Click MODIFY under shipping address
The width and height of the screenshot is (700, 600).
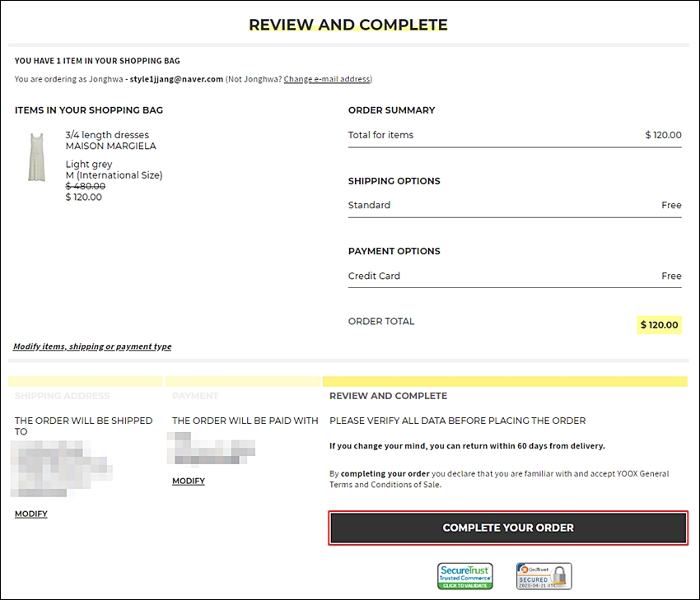30,514
